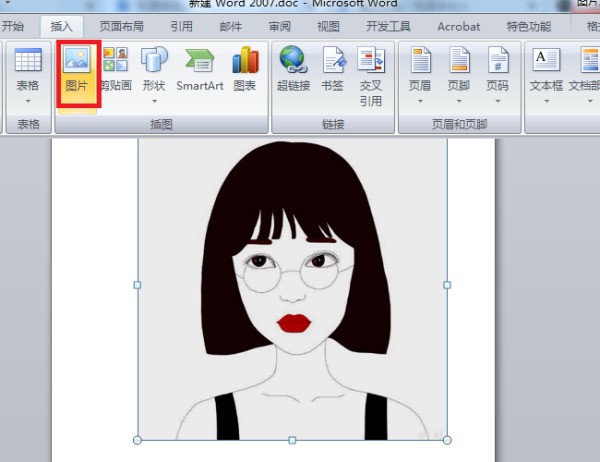Click the SmartArt graphic icon

(200, 70)
